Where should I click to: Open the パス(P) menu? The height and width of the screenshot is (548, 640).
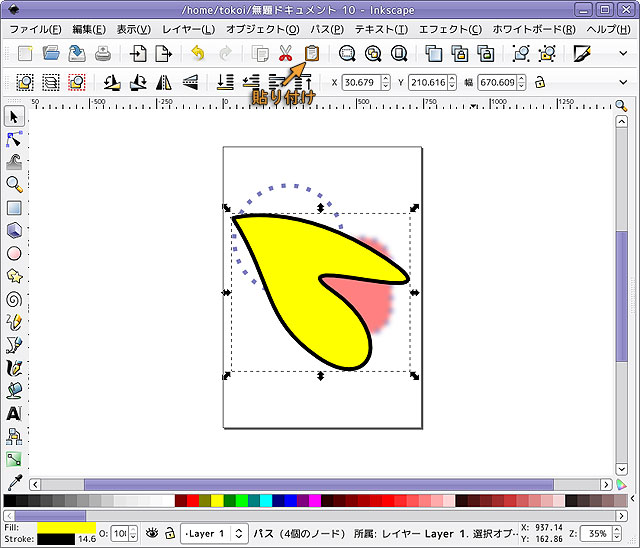(x=327, y=29)
